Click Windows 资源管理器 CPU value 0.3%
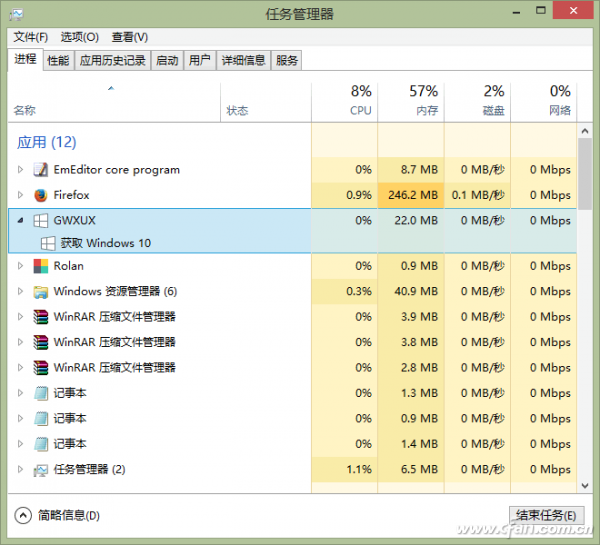 (359, 292)
